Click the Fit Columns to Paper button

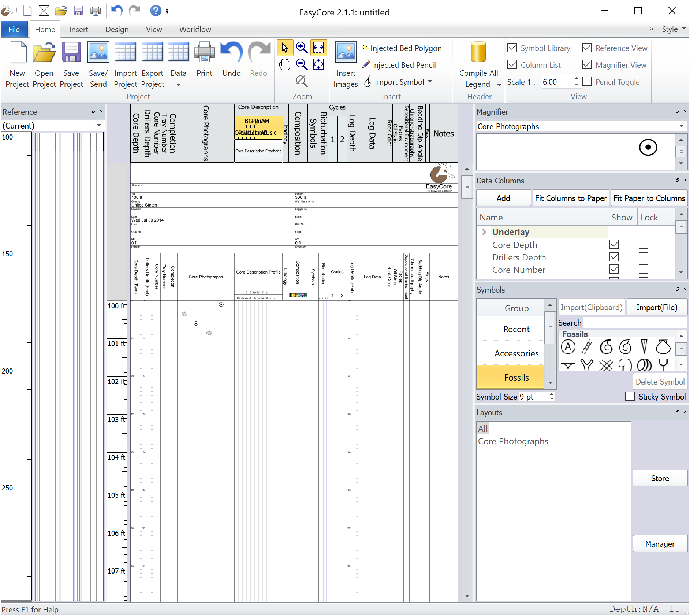pyautogui.click(x=570, y=198)
